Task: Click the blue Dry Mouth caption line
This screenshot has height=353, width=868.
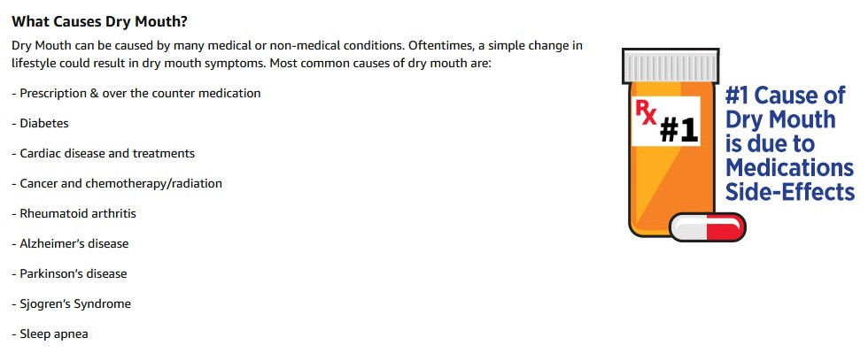Action: point(780,119)
